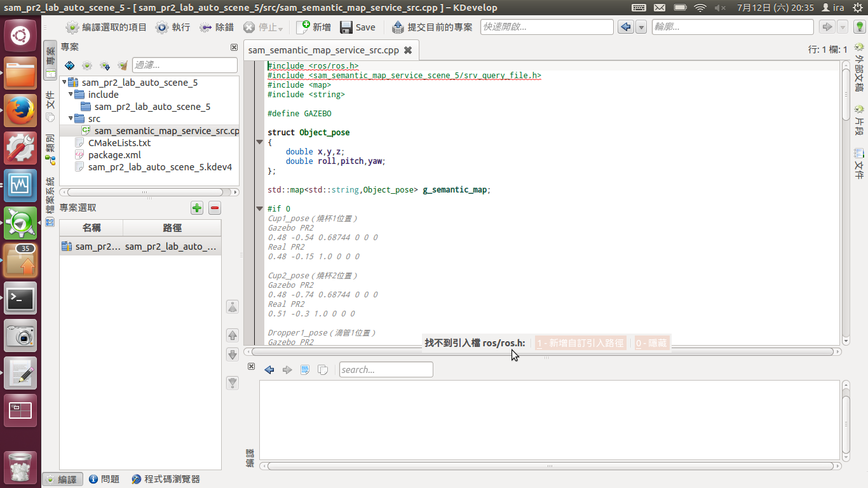Click 提交目前的專案 commit button
This screenshot has height=488, width=868.
[x=432, y=27]
